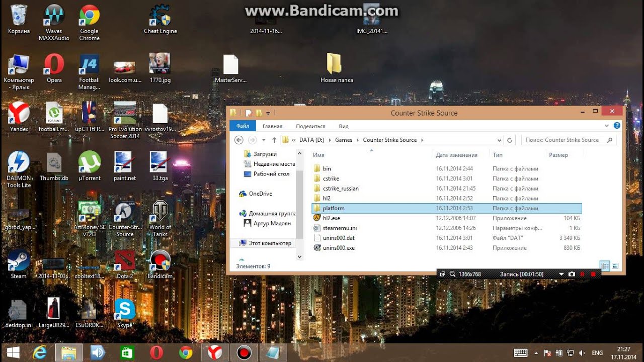The image size is (644, 362).
Task: Open recent locations dropdown next to forward arrow
Action: pos(264,140)
